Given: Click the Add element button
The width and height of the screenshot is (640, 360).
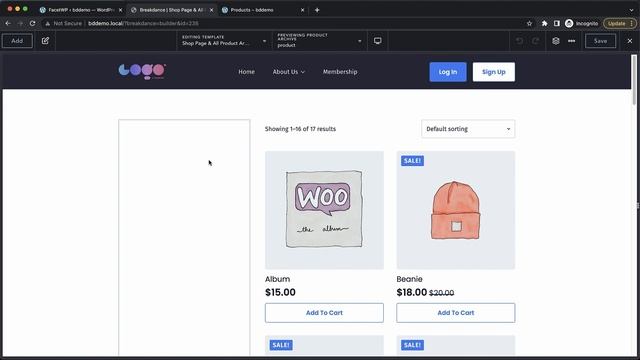Looking at the screenshot, I should coord(17,41).
